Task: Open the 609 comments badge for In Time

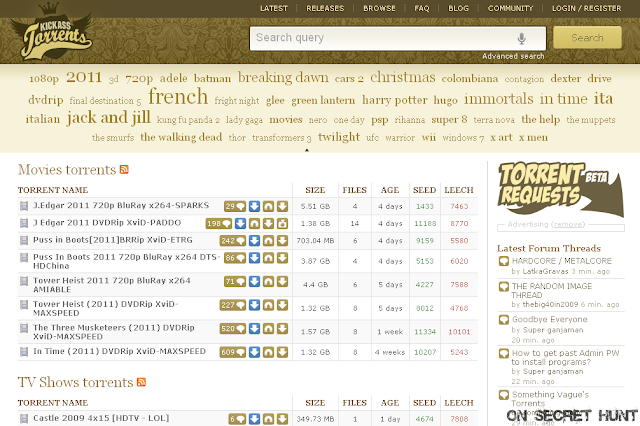Action: pyautogui.click(x=233, y=352)
